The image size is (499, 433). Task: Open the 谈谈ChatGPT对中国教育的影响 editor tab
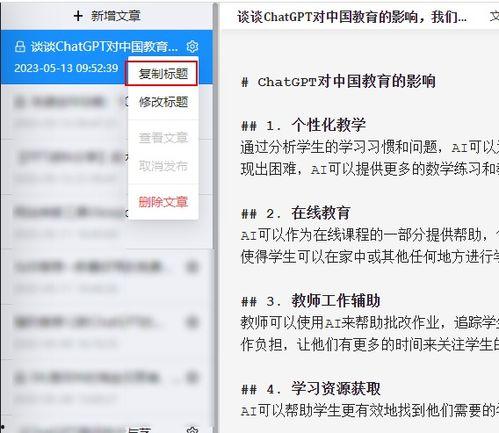352,17
